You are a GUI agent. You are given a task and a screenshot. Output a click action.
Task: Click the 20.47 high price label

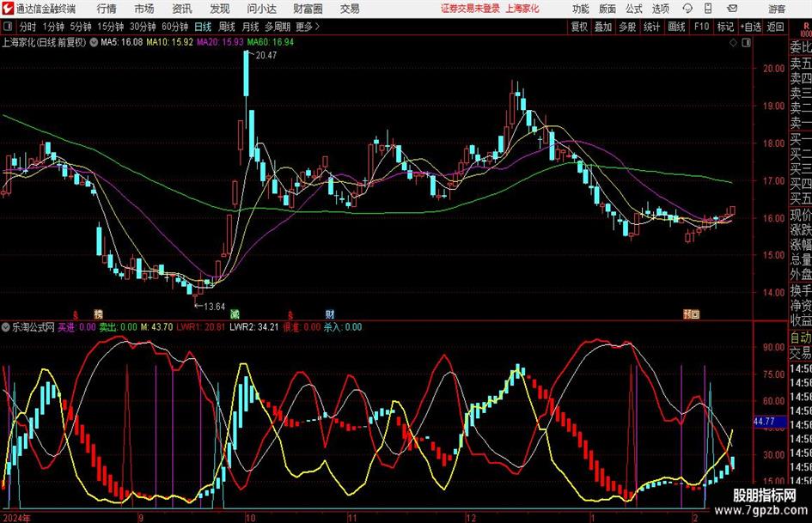266,56
